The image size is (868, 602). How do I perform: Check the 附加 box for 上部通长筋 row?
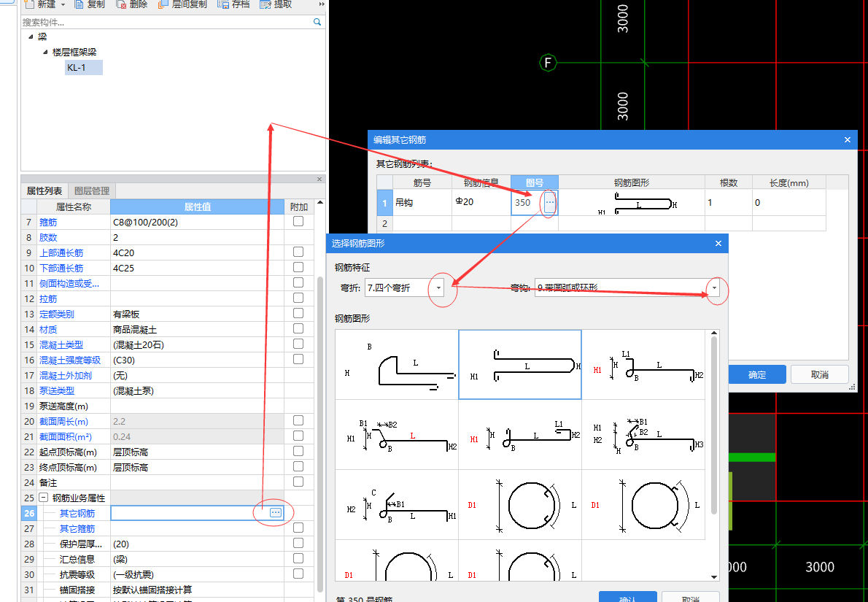point(298,252)
